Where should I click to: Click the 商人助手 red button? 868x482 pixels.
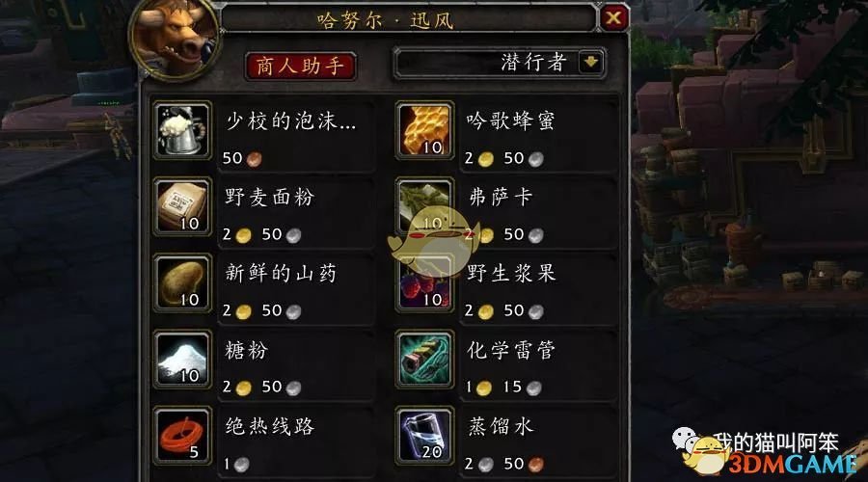click(x=300, y=66)
